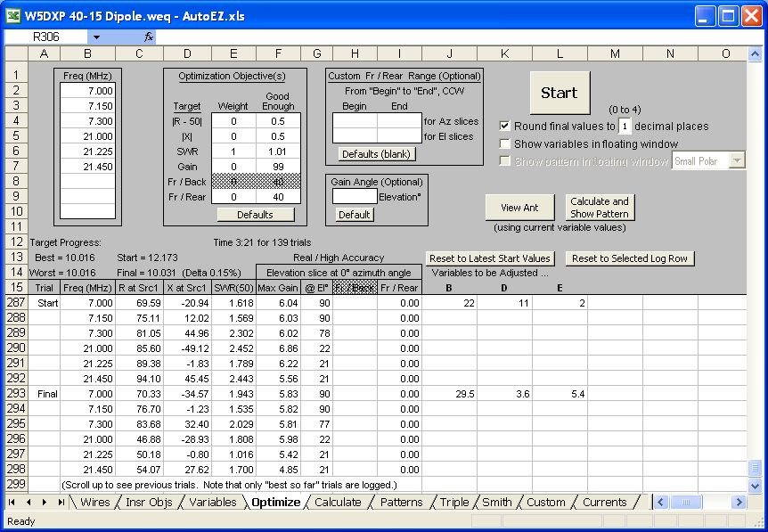768x532 pixels.
Task: Go to last sheet tab navigation arrow
Action: pos(61,503)
